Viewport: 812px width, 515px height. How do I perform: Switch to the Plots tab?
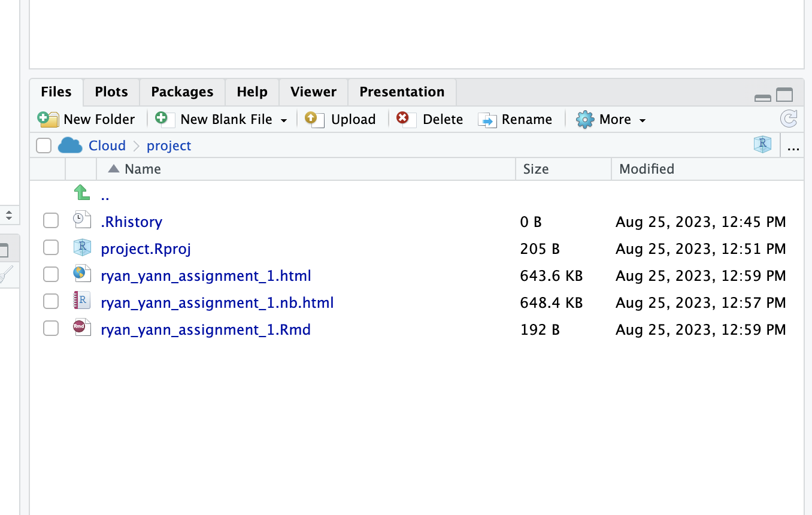pyautogui.click(x=111, y=92)
